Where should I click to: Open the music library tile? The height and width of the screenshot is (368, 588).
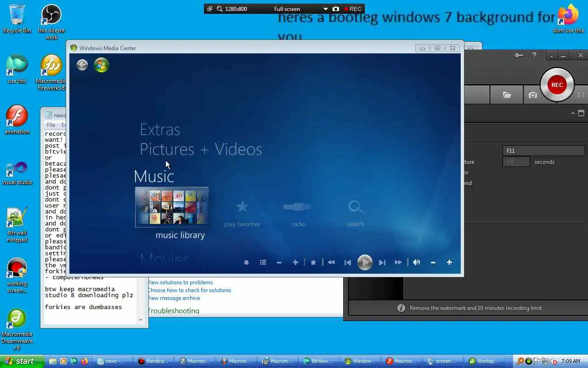tap(172, 207)
